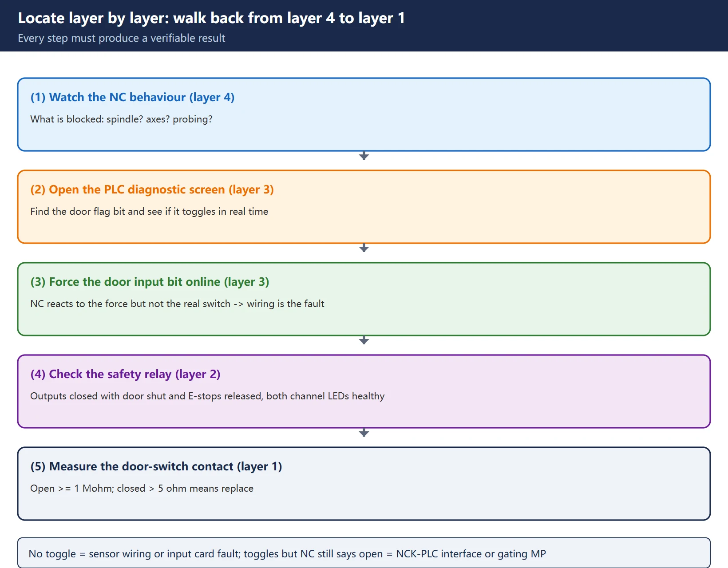Click text 'Outputs closed with door shut and E-stops released'
Image resolution: width=728 pixels, height=568 pixels.
[x=207, y=396]
